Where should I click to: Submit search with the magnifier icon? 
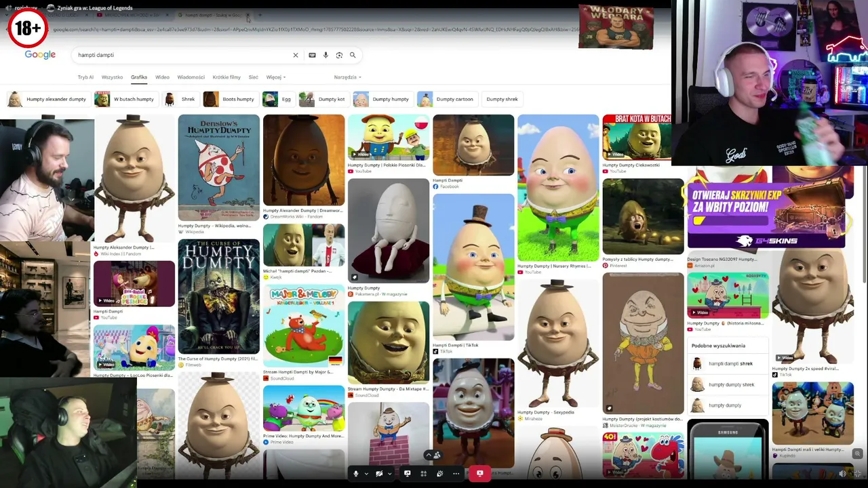(x=353, y=55)
